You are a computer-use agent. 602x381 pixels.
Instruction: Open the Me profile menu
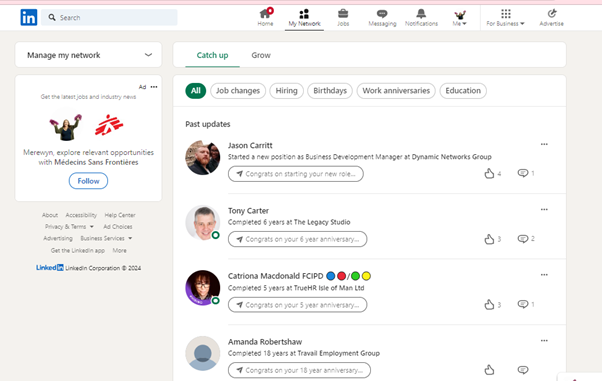[460, 18]
